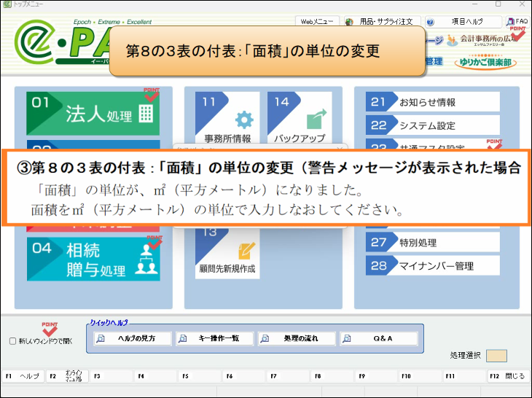Click Q&A quick help button
The height and width of the screenshot is (398, 532).
tap(379, 338)
